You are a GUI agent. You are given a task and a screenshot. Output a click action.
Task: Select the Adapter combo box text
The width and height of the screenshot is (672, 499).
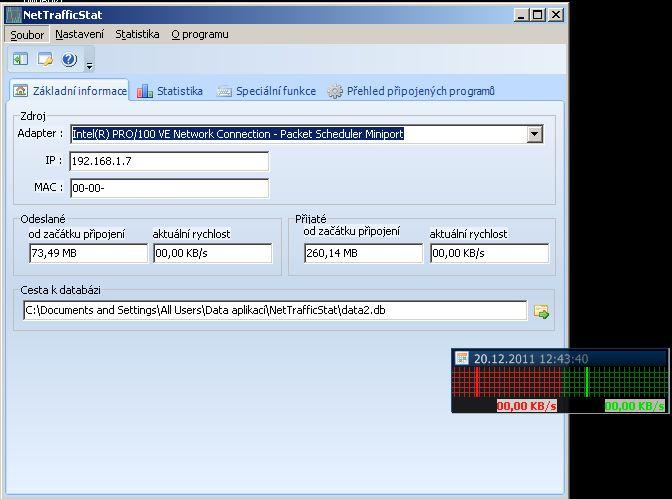tap(238, 134)
